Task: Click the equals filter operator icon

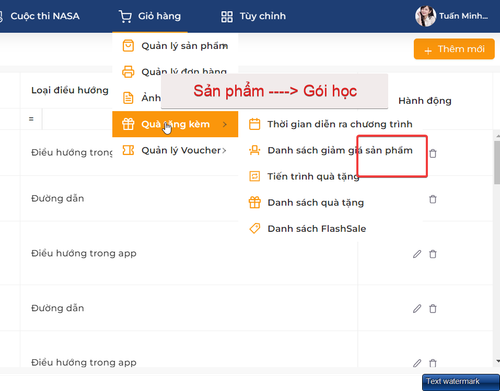Action: point(31,119)
